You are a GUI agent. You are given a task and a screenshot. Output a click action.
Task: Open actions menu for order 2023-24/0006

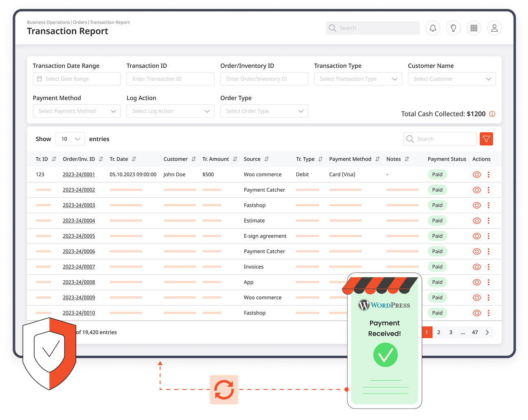(489, 252)
